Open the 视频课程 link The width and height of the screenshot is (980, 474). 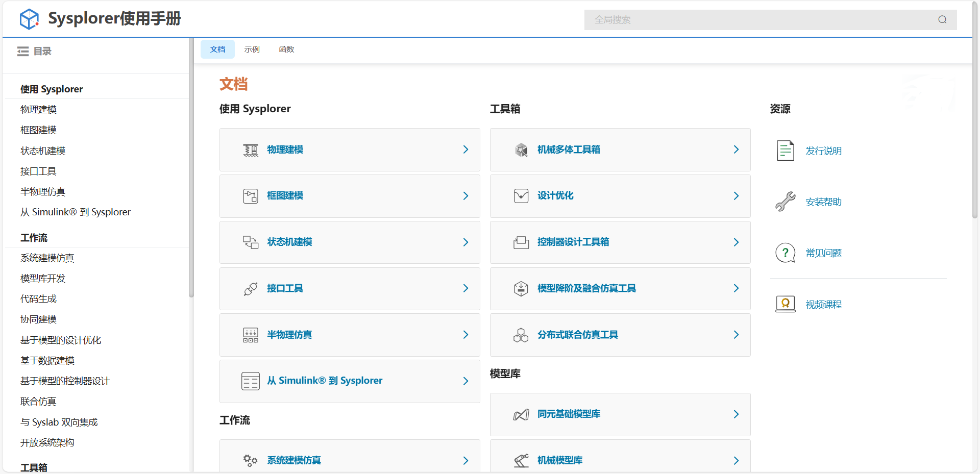[823, 305]
